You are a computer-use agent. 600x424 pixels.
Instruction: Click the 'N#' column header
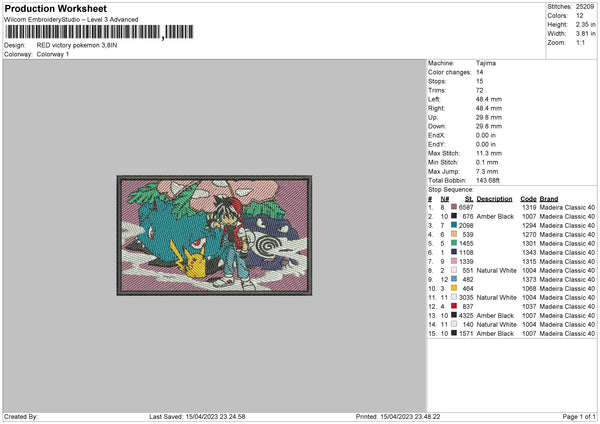[445, 199]
